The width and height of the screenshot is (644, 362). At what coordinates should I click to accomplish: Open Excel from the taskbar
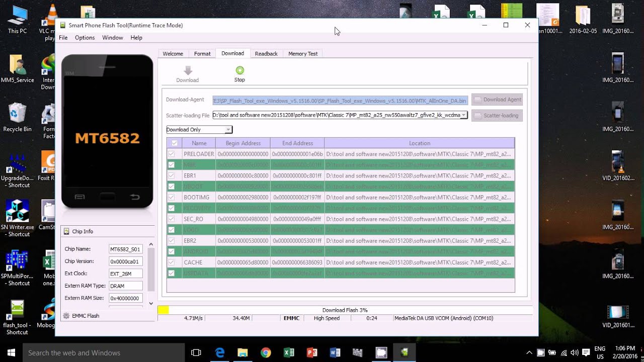click(x=289, y=353)
